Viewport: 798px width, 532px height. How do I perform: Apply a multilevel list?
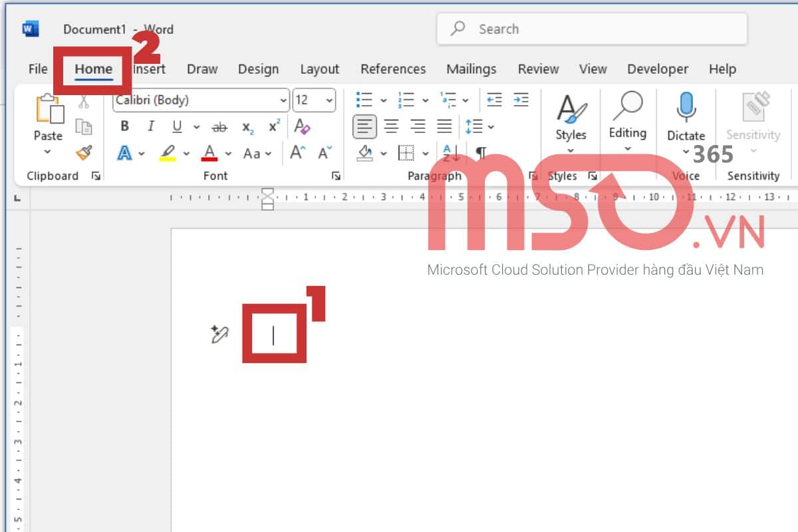(x=448, y=100)
